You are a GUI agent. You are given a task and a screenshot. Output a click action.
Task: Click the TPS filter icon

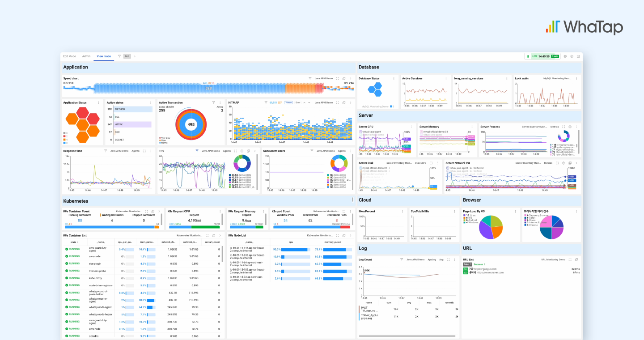point(197,151)
